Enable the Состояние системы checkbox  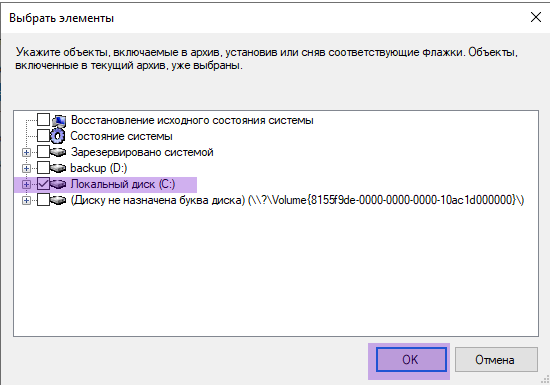[43, 136]
